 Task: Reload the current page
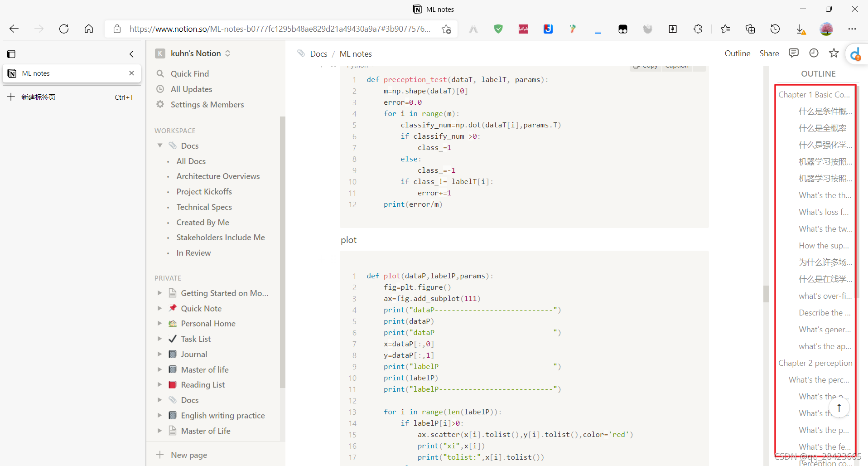pos(64,29)
